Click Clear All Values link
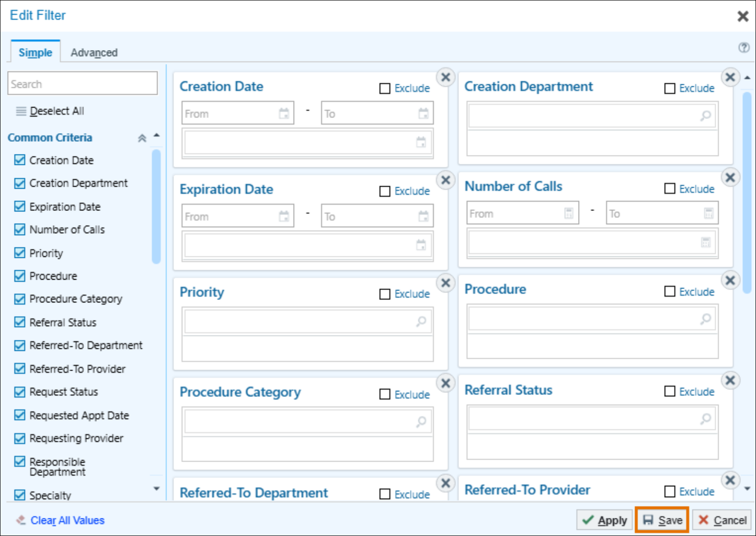 coord(67,520)
